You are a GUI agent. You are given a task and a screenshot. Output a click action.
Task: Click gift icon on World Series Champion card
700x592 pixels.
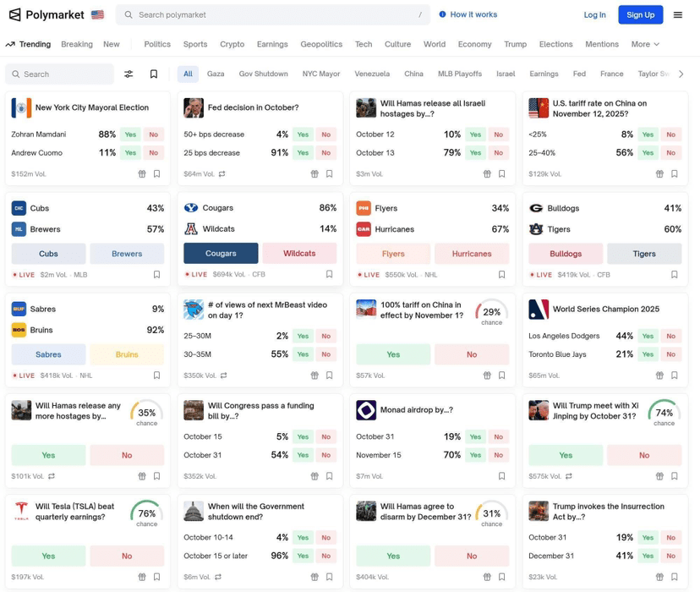659,375
